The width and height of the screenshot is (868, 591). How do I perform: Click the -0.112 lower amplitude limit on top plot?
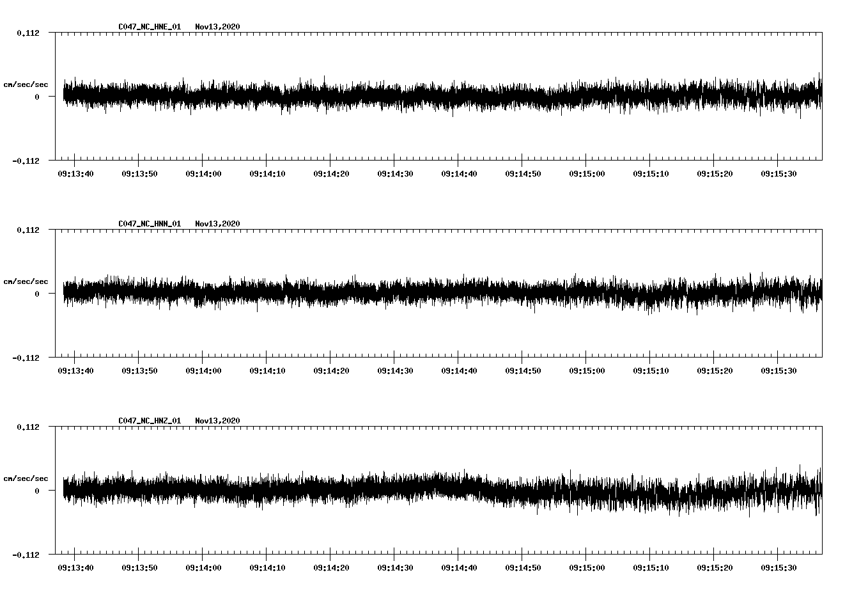(x=24, y=161)
